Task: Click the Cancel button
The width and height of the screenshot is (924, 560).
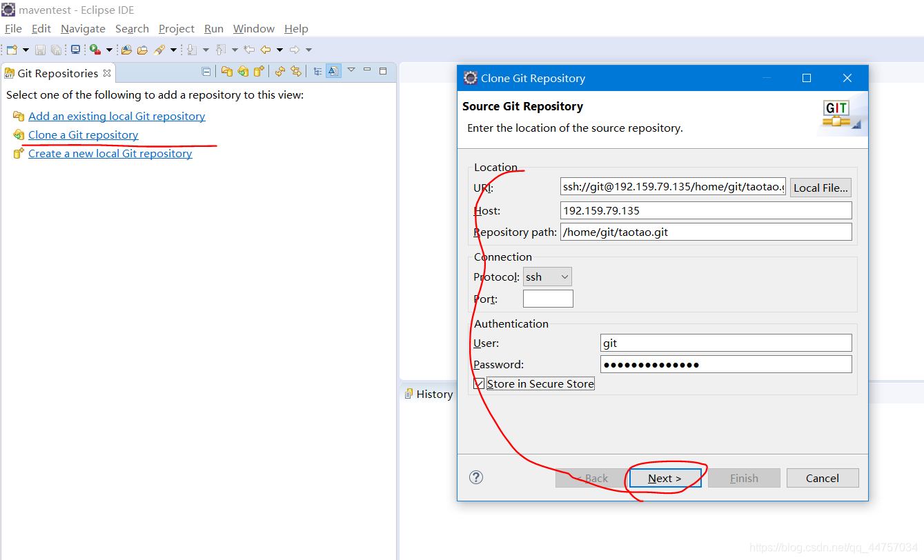Action: point(823,478)
